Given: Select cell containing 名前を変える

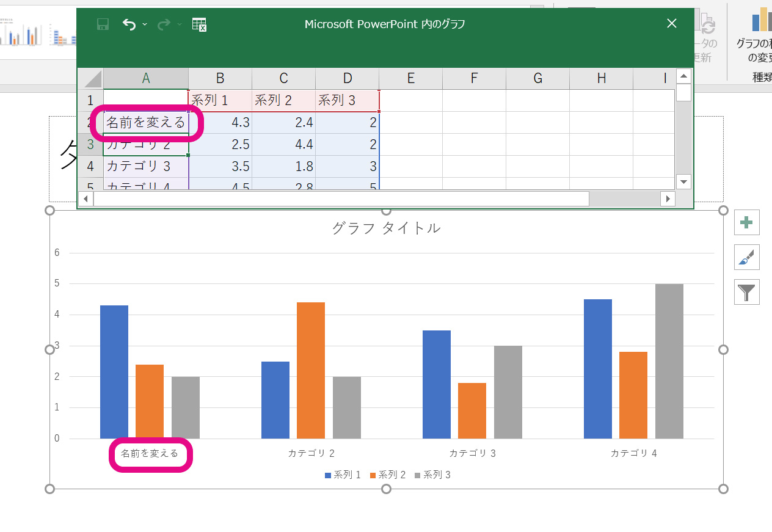Looking at the screenshot, I should click(146, 123).
